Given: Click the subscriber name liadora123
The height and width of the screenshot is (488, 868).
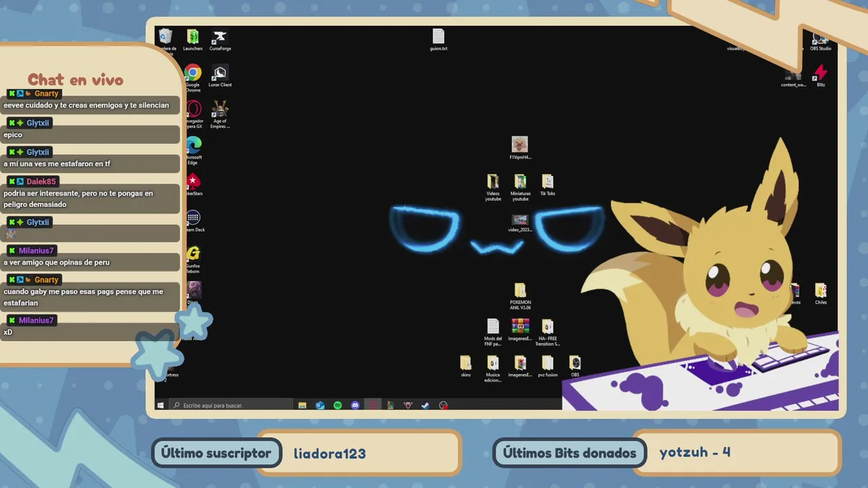Looking at the screenshot, I should 330,453.
